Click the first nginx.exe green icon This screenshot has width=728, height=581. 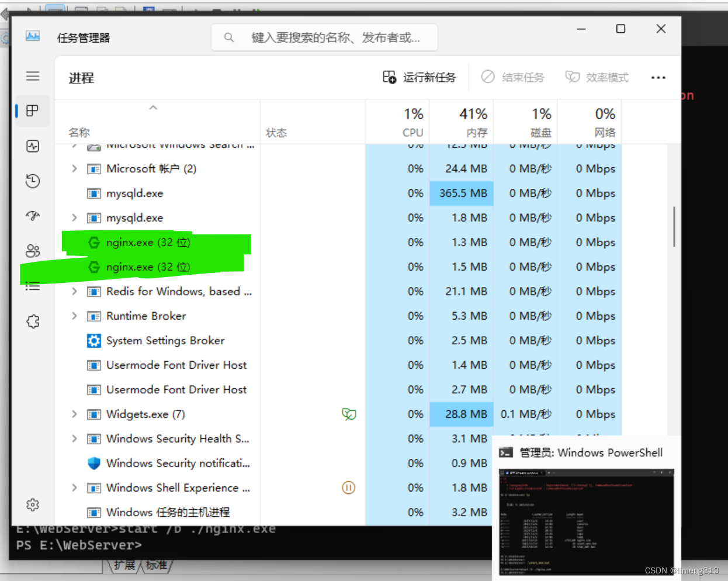click(93, 242)
